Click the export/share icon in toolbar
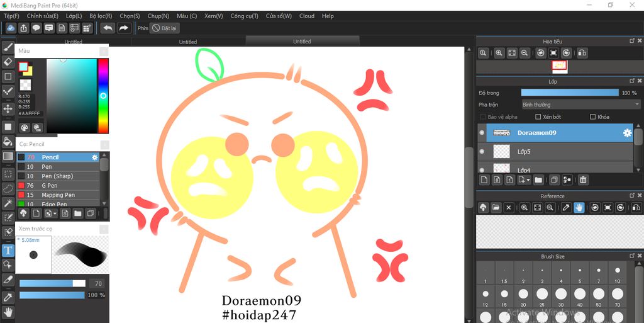 coord(24,28)
